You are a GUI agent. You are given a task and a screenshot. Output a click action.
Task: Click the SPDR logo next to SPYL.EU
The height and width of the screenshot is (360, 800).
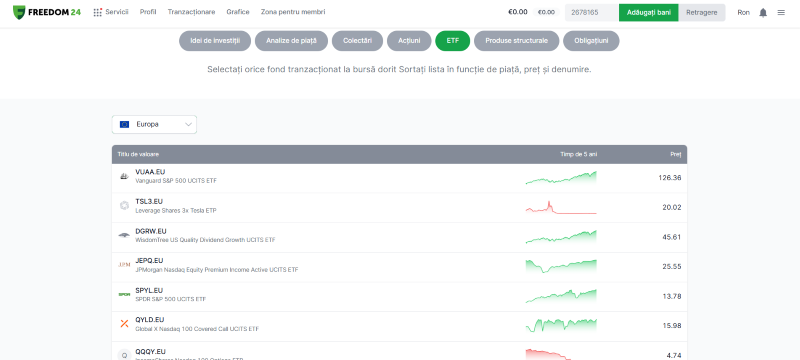[124, 294]
